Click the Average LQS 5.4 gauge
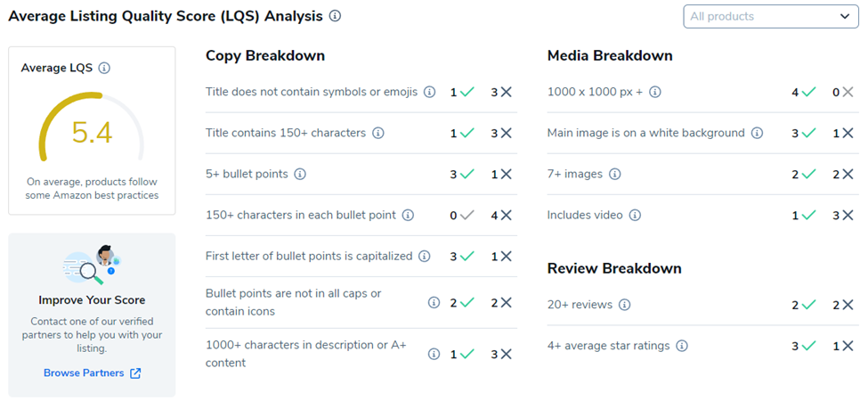 [x=92, y=134]
